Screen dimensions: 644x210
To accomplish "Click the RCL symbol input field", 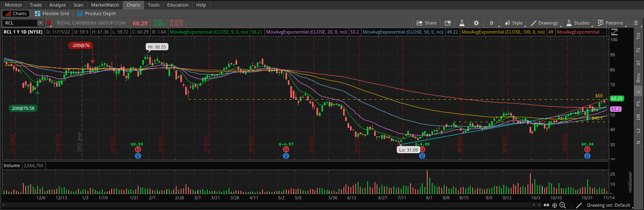I will [x=19, y=23].
